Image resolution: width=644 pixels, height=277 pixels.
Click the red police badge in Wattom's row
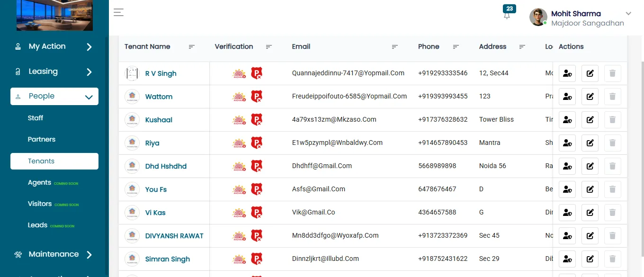pos(256,97)
